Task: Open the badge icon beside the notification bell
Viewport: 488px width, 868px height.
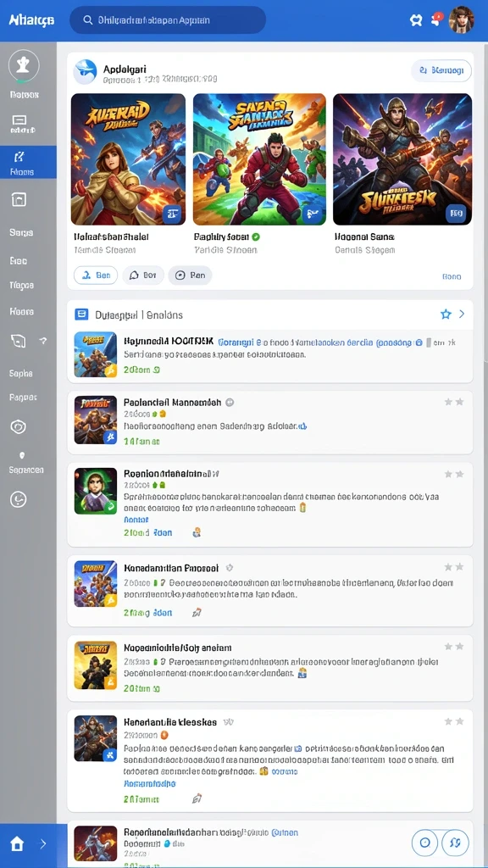Action: (x=416, y=20)
